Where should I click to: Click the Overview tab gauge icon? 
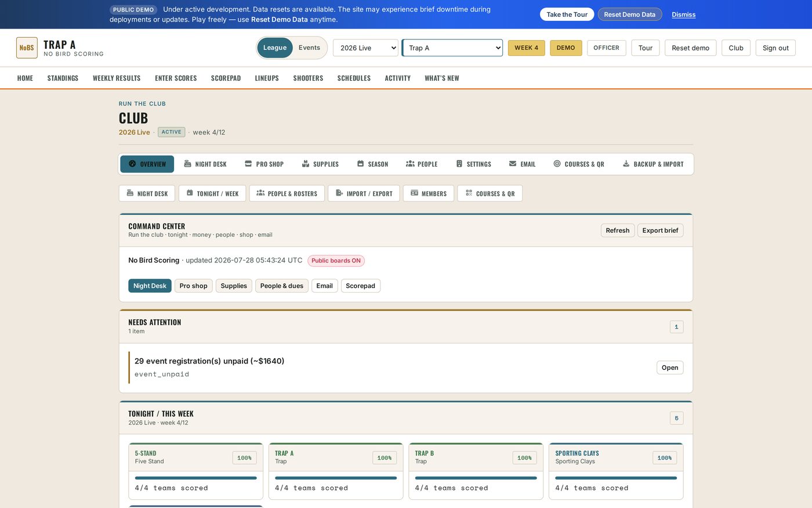pyautogui.click(x=132, y=164)
